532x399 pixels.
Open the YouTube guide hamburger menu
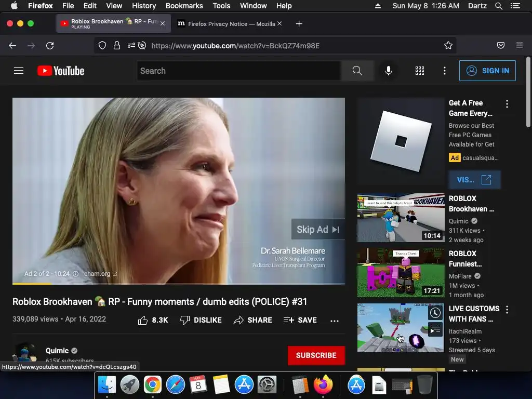click(19, 71)
